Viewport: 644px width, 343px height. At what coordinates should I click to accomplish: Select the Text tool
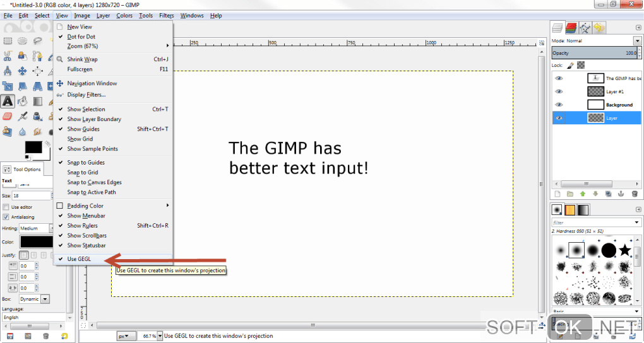(x=8, y=101)
